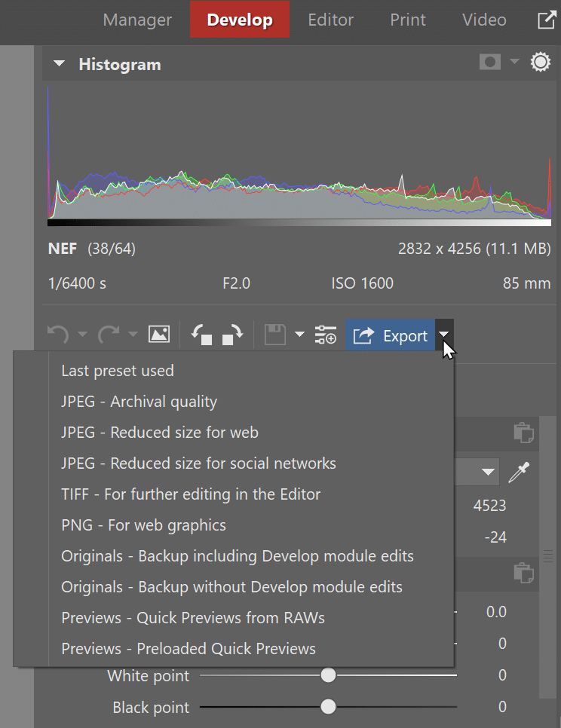Choose Last preset used
This screenshot has width=561, height=728.
(118, 371)
